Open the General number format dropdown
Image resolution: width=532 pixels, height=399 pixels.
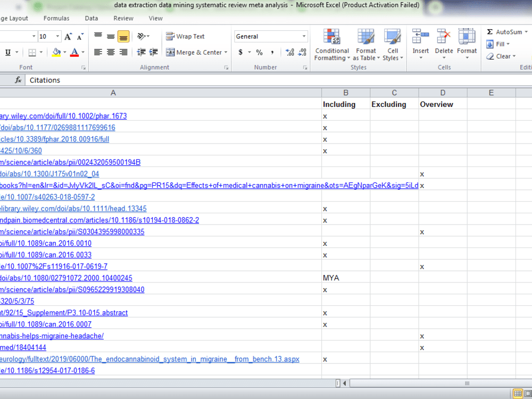pyautogui.click(x=304, y=36)
